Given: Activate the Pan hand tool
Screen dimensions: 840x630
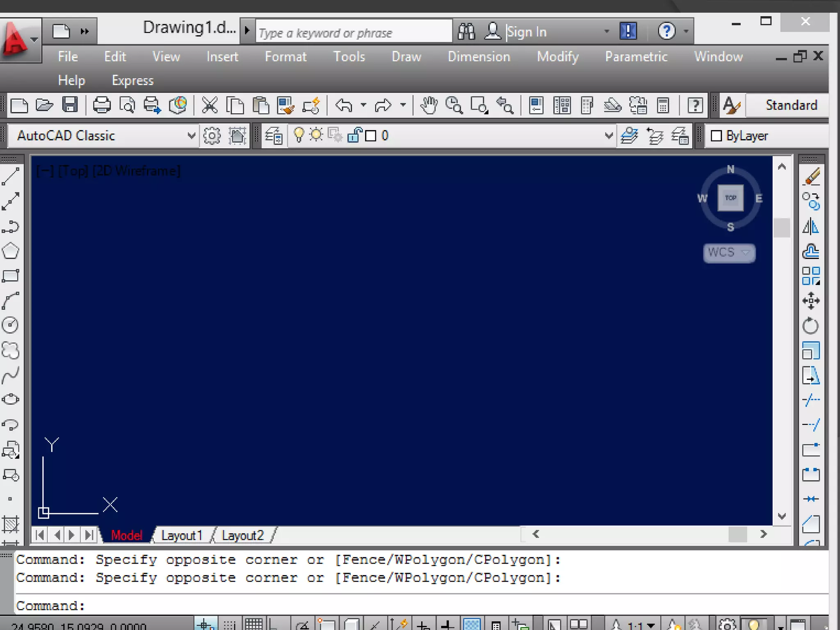Looking at the screenshot, I should (429, 105).
